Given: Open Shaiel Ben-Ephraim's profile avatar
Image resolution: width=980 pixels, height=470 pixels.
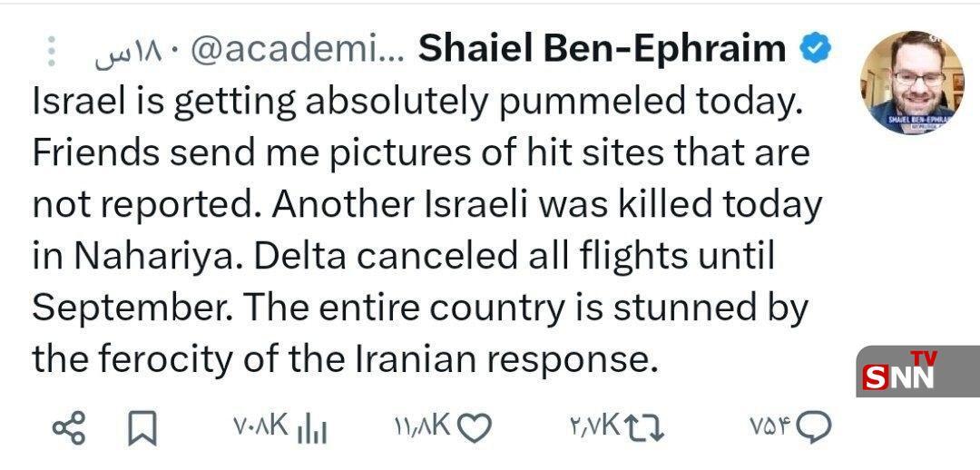Looking at the screenshot, I should coord(912,82).
